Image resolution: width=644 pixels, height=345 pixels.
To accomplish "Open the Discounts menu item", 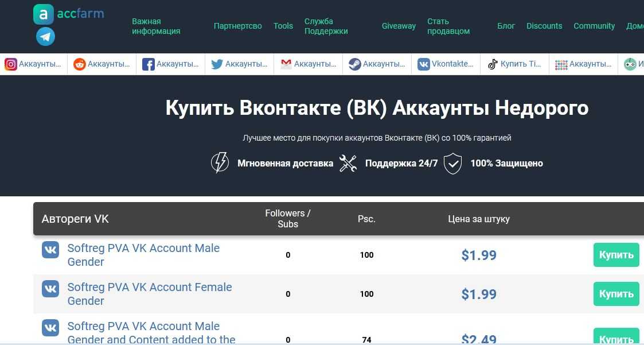I will [x=544, y=26].
